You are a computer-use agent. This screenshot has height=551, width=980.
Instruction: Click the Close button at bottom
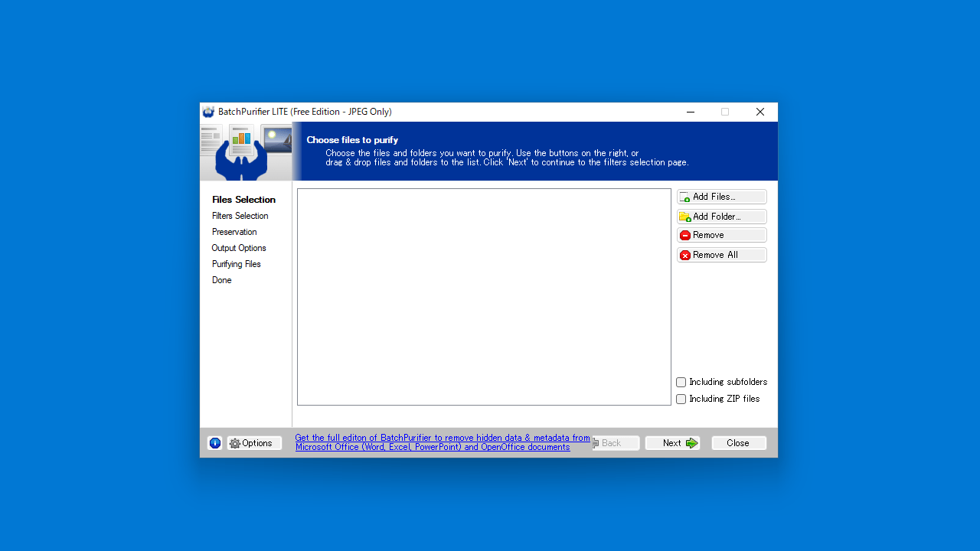pyautogui.click(x=738, y=443)
